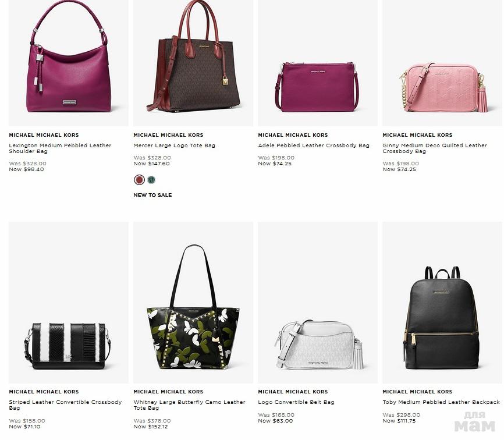Select the green color swatch under Mercer tote
The image size is (504, 440).
pyautogui.click(x=151, y=180)
